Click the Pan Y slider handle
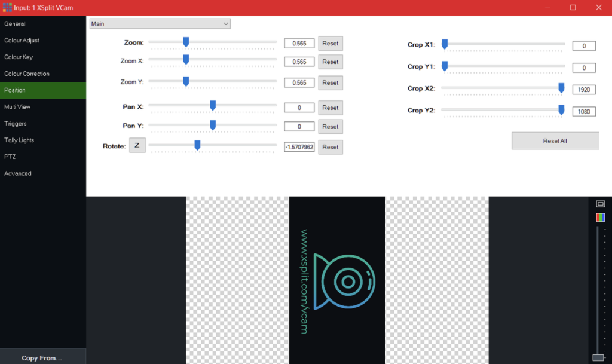This screenshot has height=364, width=612. click(x=213, y=125)
